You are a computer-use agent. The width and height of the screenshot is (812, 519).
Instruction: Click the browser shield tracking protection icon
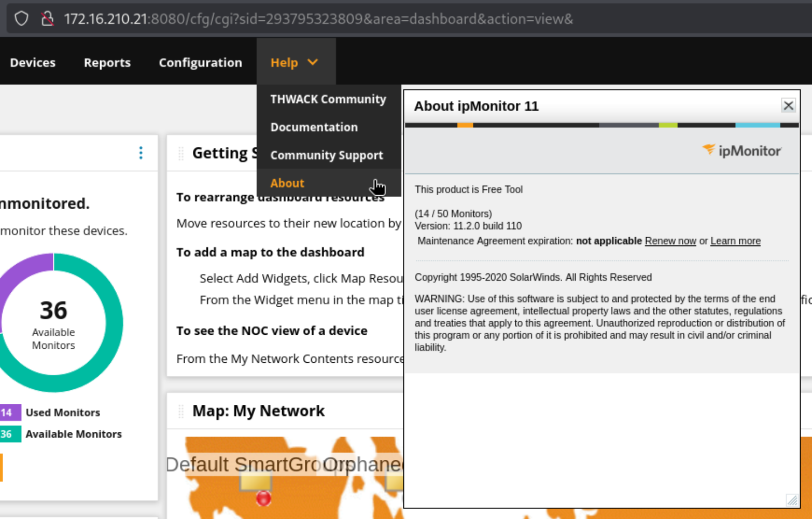21,19
